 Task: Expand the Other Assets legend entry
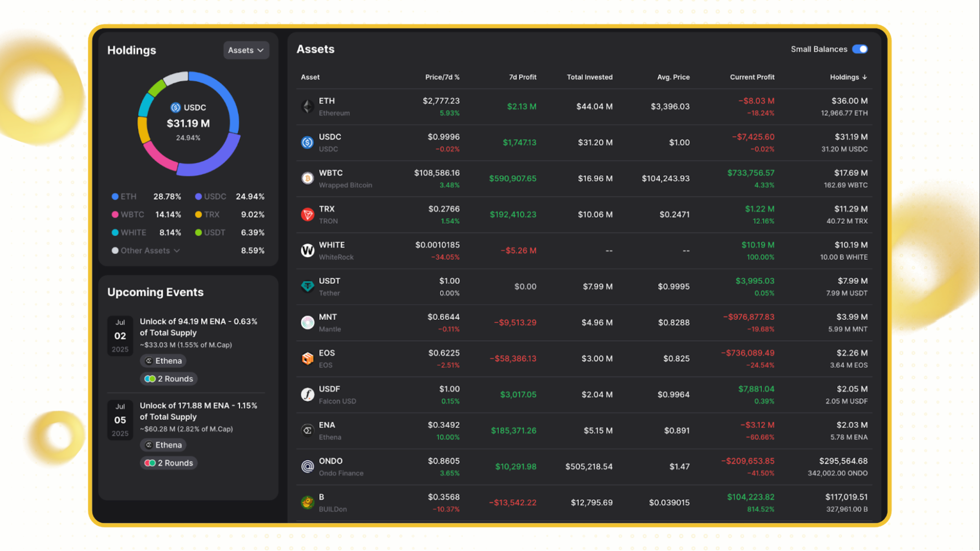150,251
